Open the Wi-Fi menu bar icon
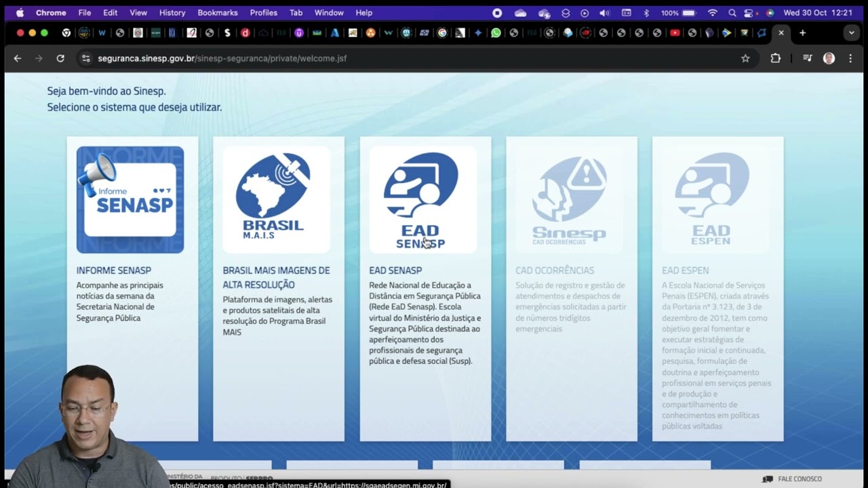The width and height of the screenshot is (868, 488). [712, 13]
